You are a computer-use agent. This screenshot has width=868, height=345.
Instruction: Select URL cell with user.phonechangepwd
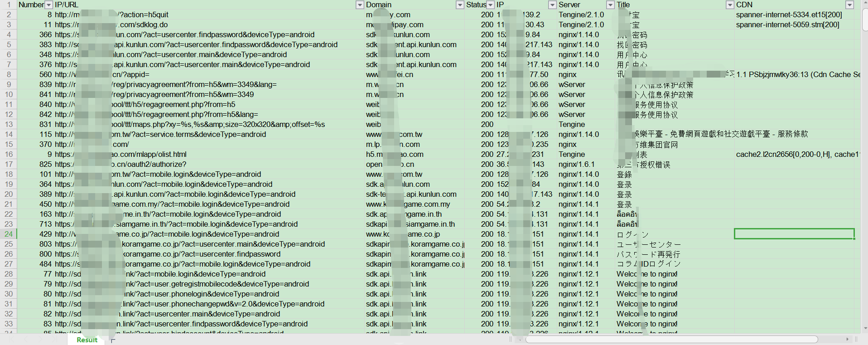(209, 304)
